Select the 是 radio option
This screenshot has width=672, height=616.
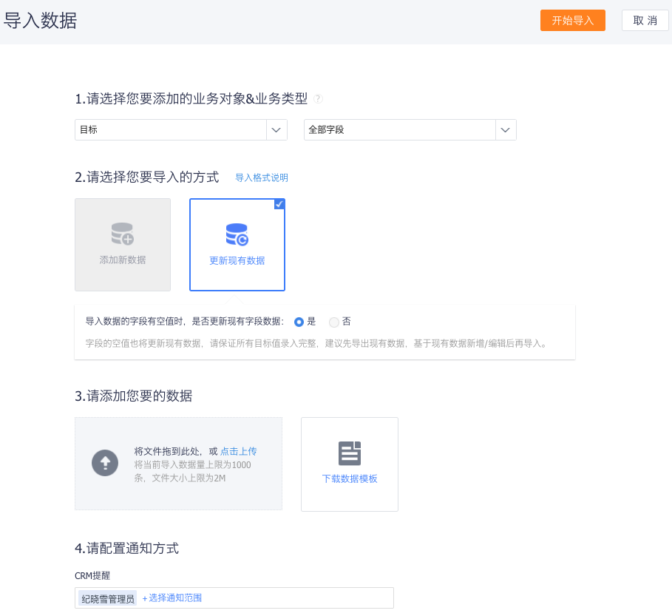click(299, 322)
